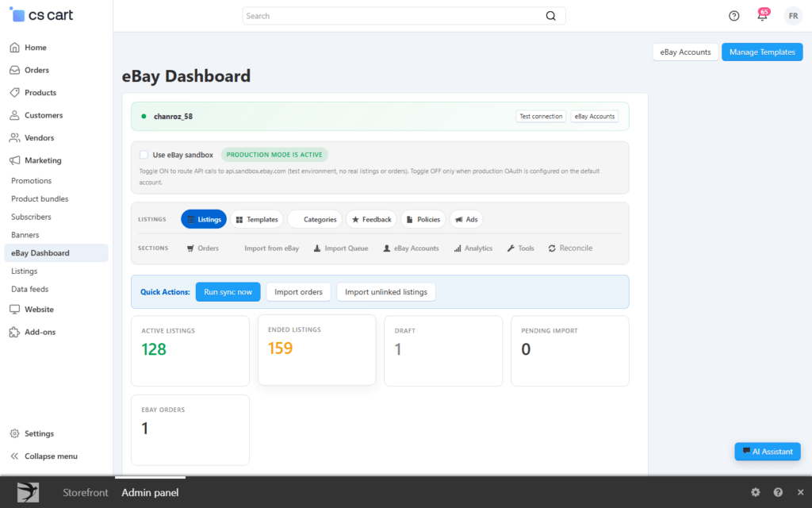This screenshot has width=812, height=508.
Task: Open the bottom bar gear settings
Action: (756, 492)
